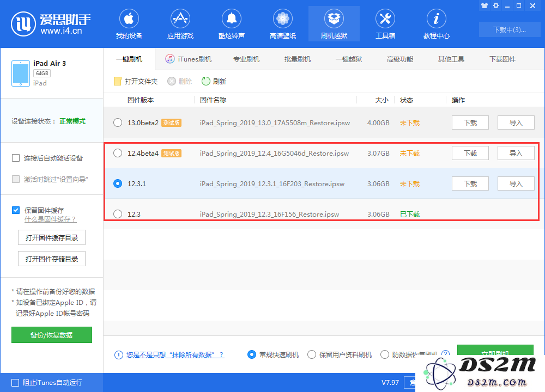This screenshot has height=392, width=545.
Task: Click 下载 button for 12.3.1 firmware
Action: point(470,183)
